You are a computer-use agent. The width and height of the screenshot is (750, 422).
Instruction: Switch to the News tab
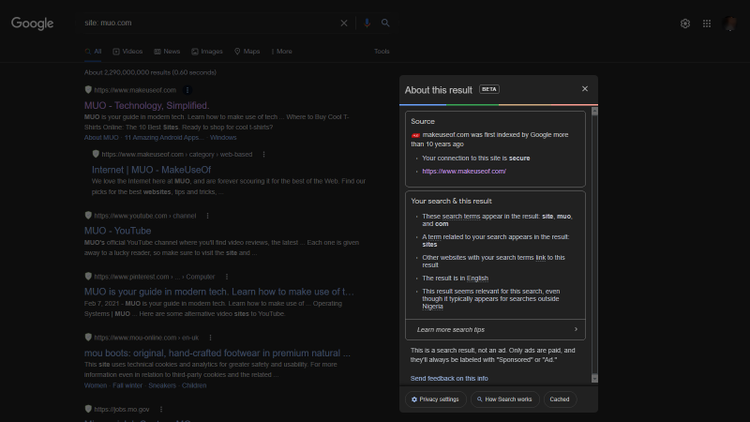click(167, 51)
